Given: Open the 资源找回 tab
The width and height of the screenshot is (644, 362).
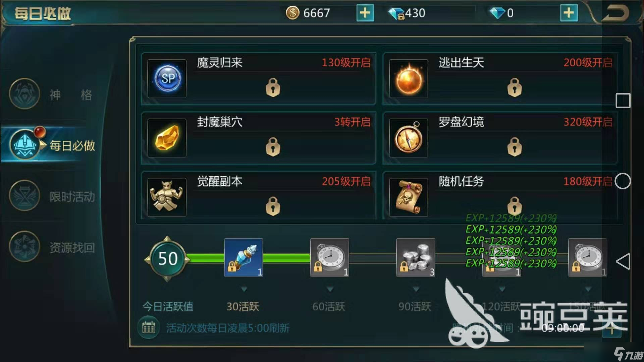Looking at the screenshot, I should (52, 247).
